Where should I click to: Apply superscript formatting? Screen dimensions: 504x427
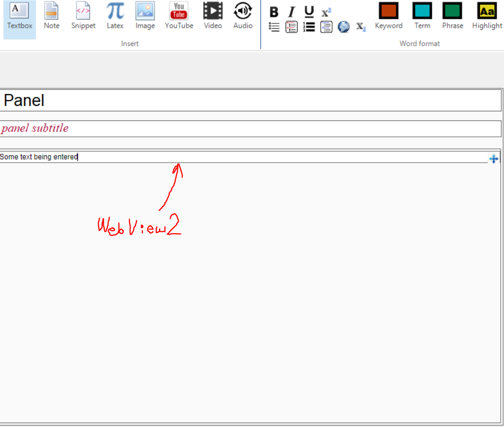click(325, 12)
